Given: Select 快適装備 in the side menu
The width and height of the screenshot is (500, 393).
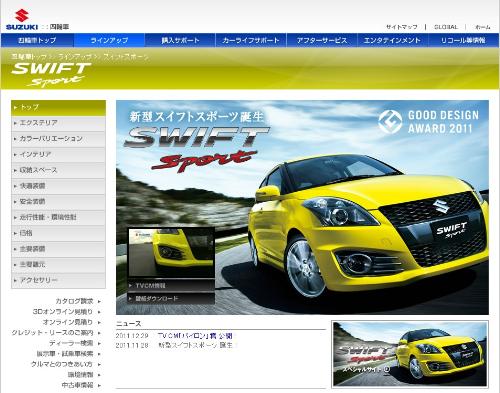Looking at the screenshot, I should point(58,186).
